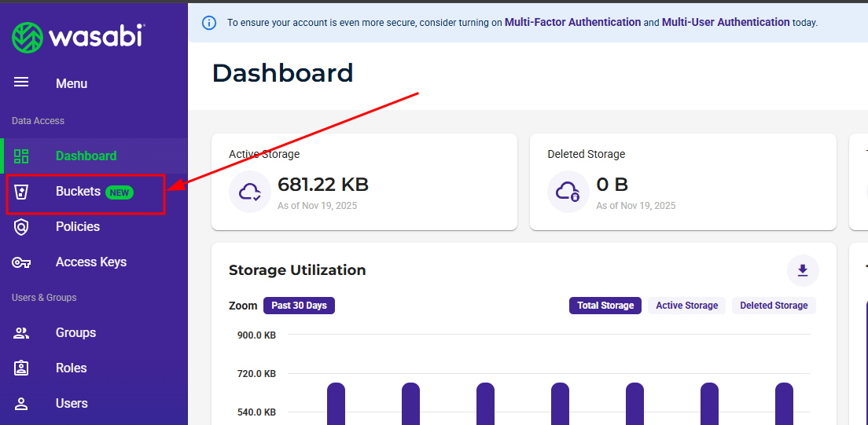
Task: Open the Multi-Factor Authentication link
Action: pyautogui.click(x=572, y=23)
